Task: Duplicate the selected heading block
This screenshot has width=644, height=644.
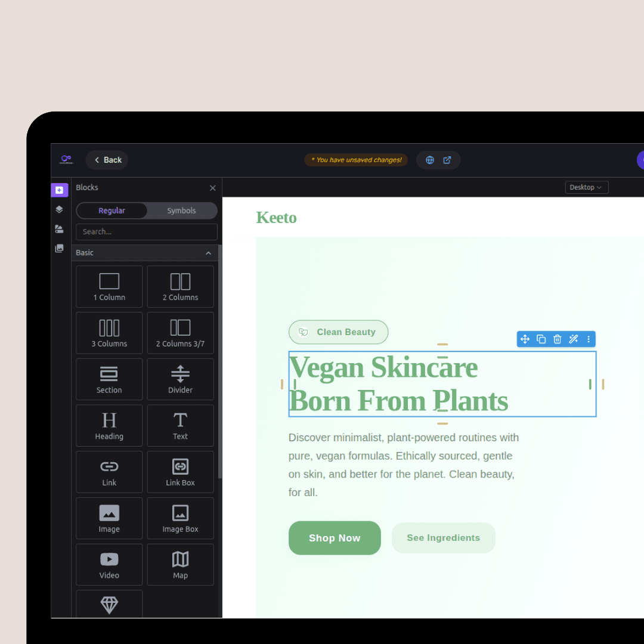Action: tap(541, 339)
